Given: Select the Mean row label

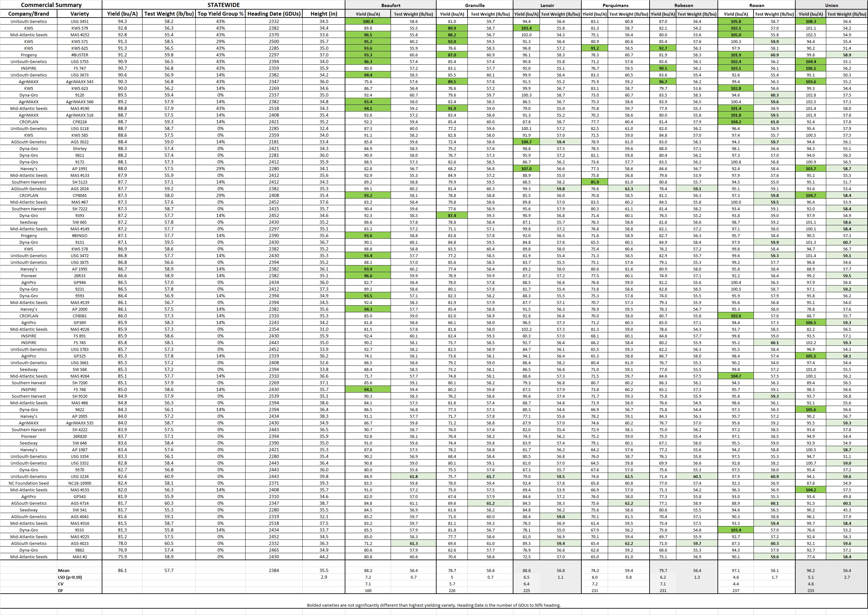Looking at the screenshot, I should [x=64, y=570].
